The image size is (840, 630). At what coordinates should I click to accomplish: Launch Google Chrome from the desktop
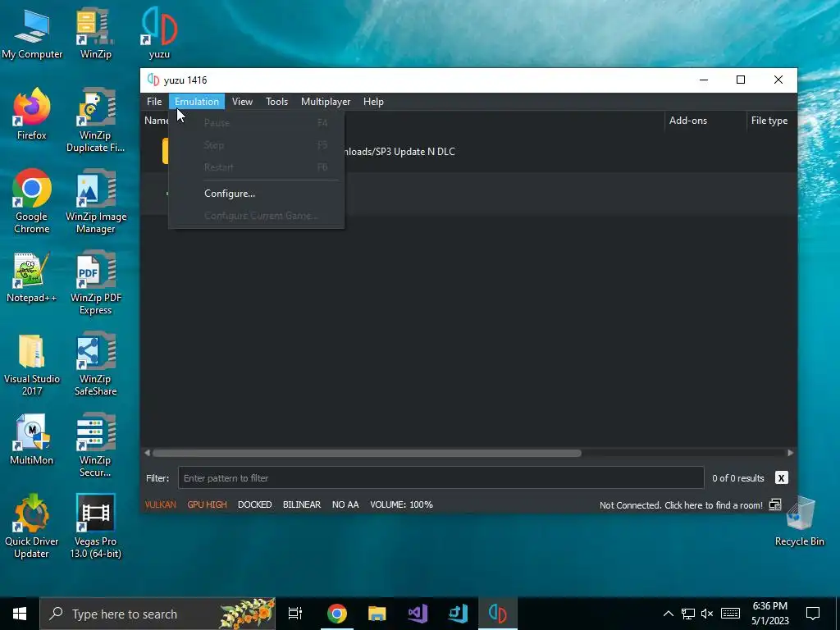[32, 201]
